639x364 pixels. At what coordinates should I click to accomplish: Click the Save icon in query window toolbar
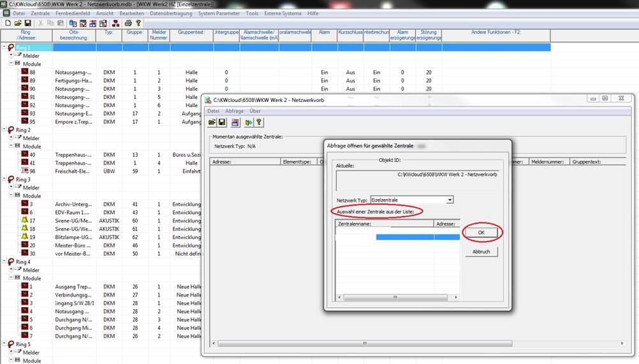(222, 122)
